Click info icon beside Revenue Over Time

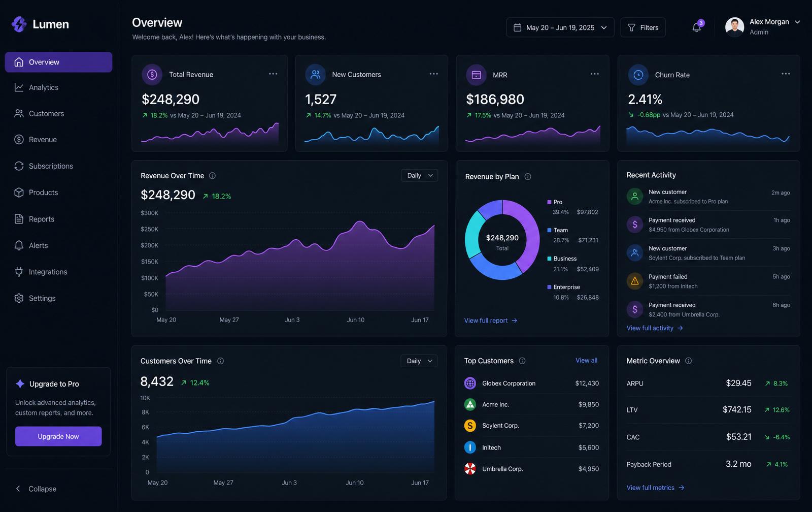pyautogui.click(x=212, y=176)
